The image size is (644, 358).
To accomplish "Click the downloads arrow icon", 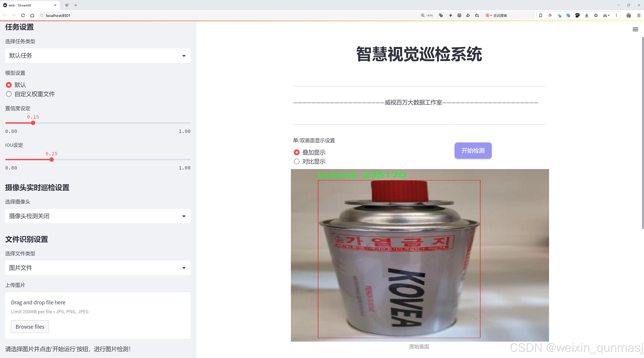I will tap(587, 16).
